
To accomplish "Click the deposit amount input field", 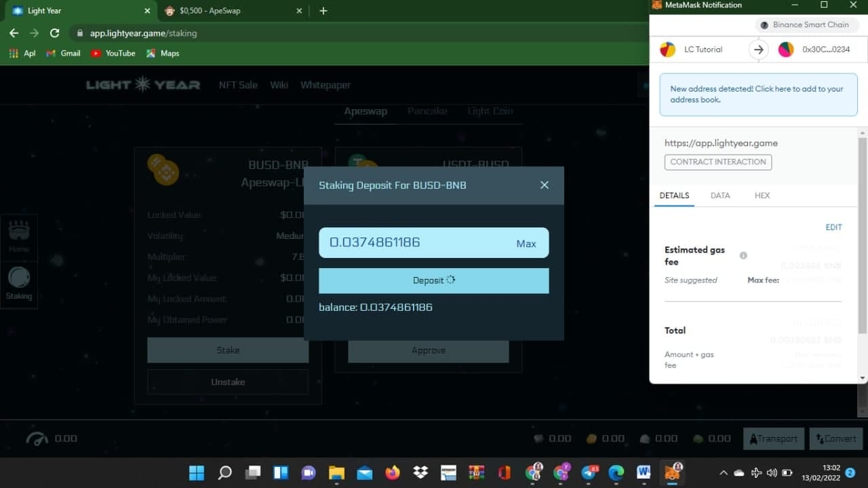I will [x=414, y=242].
